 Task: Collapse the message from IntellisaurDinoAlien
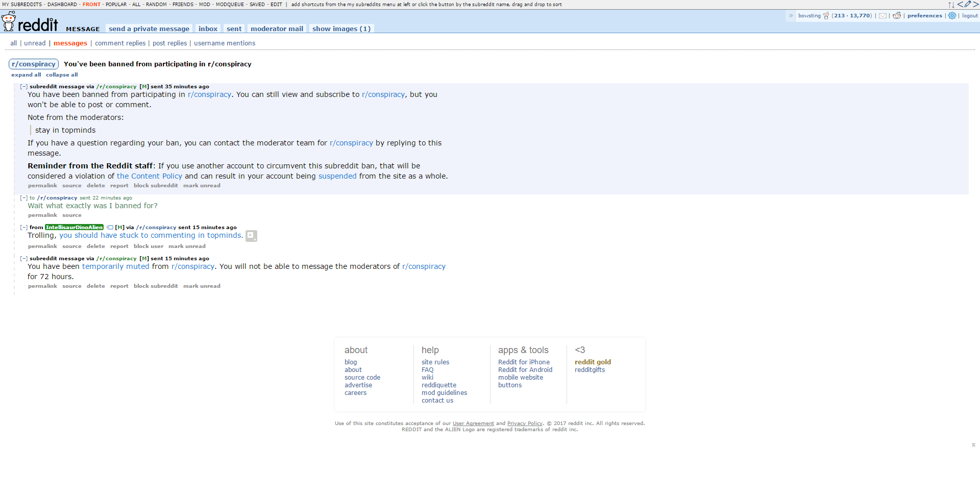tap(24, 228)
